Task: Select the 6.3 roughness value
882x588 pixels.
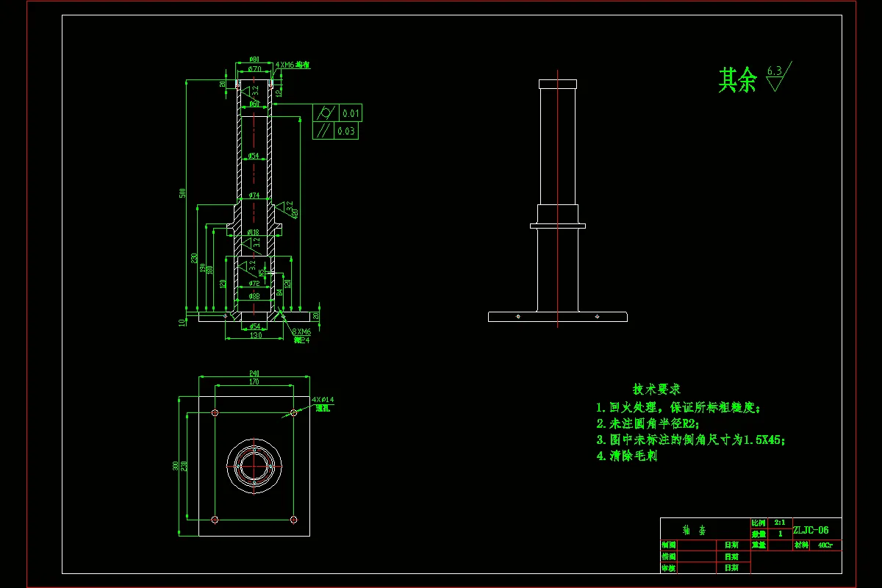Action: pyautogui.click(x=774, y=71)
